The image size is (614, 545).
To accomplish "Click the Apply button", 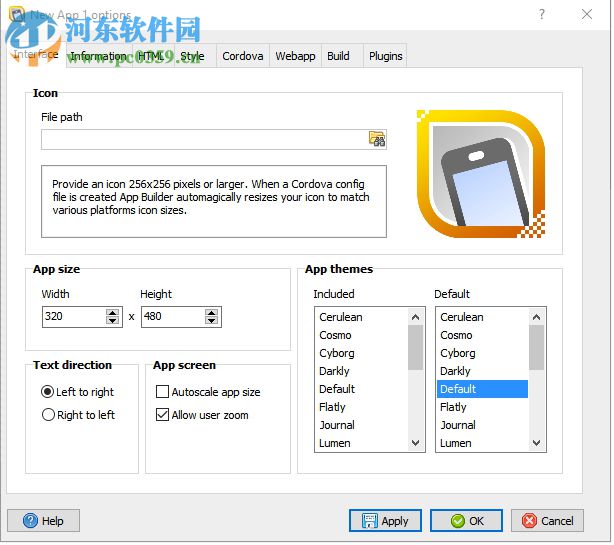I will pyautogui.click(x=386, y=521).
